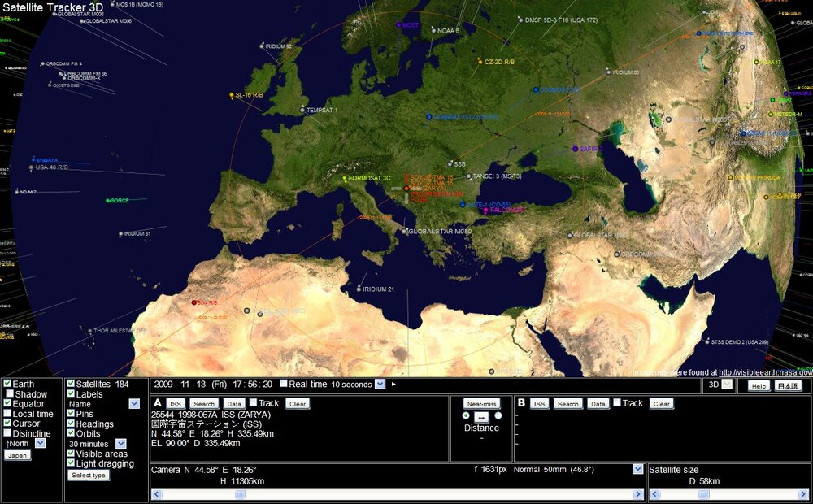Select the IRIDIUM 21 satellite marker
Image resolution: width=813 pixels, height=504 pixels.
coord(359,289)
